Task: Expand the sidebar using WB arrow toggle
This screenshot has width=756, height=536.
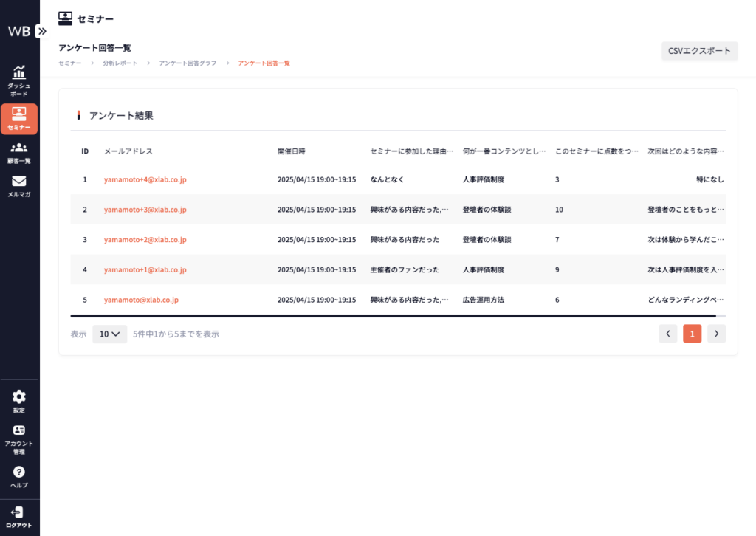Action: point(41,31)
